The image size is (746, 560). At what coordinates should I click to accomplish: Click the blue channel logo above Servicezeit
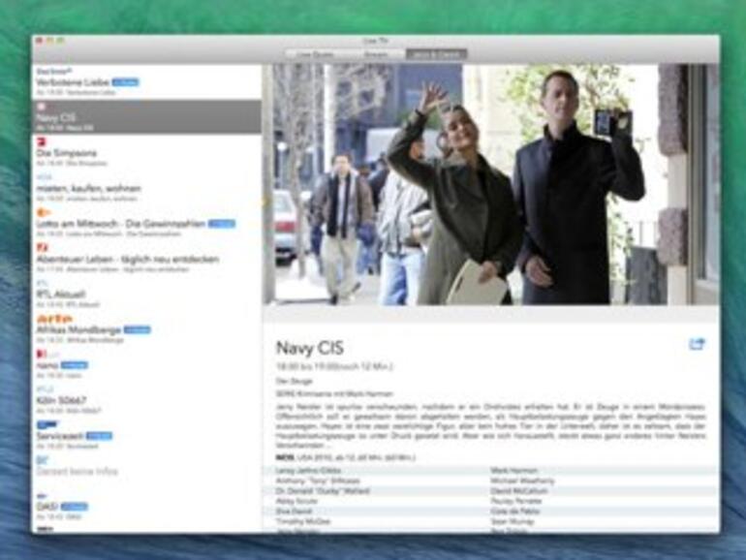(47, 424)
